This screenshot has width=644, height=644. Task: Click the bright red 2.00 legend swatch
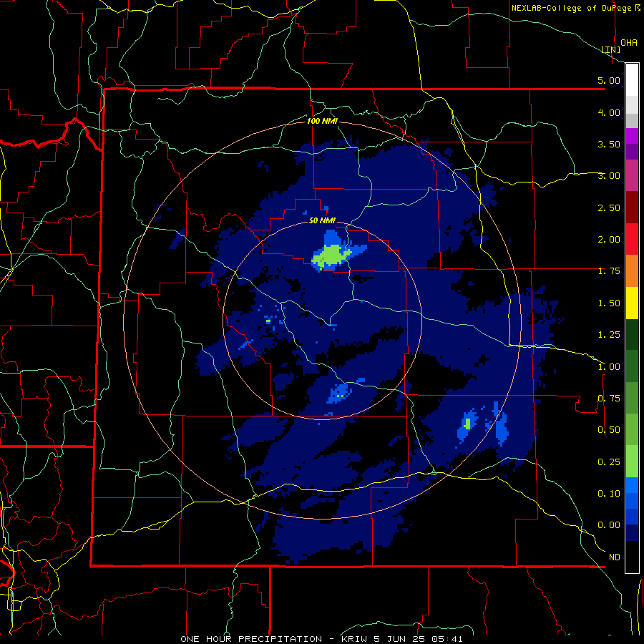(x=632, y=239)
